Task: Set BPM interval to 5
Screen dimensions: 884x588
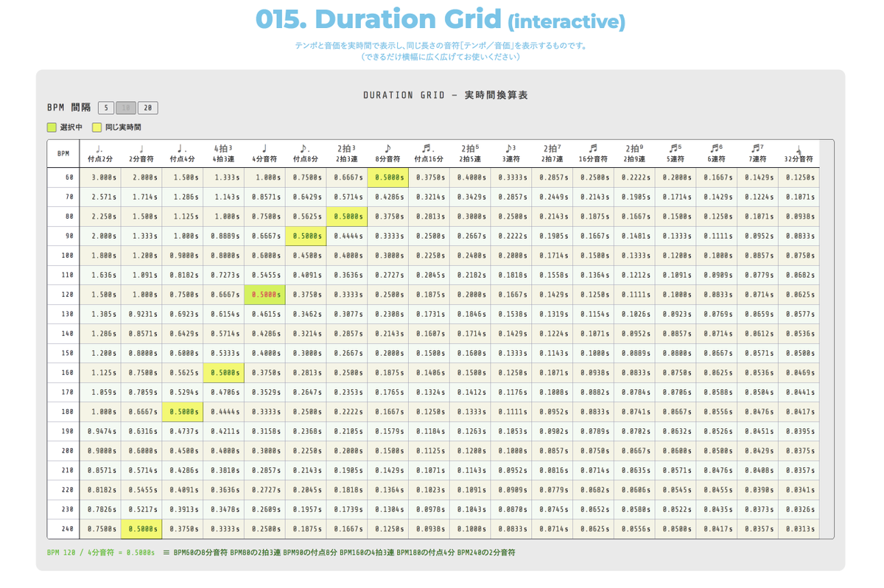Action: (106, 108)
